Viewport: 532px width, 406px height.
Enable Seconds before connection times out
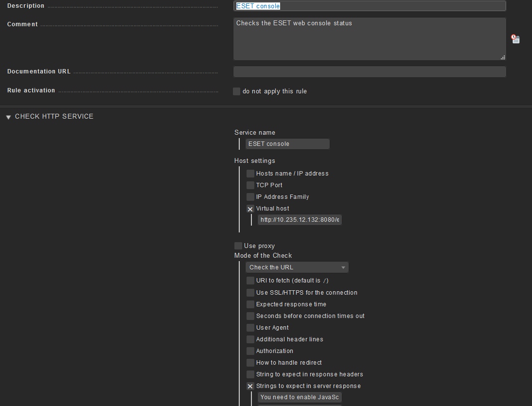click(x=250, y=316)
